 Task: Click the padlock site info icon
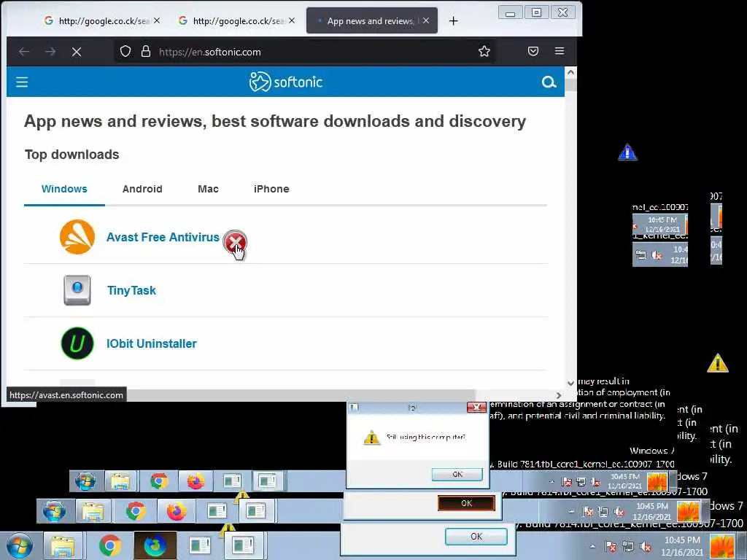click(x=146, y=52)
